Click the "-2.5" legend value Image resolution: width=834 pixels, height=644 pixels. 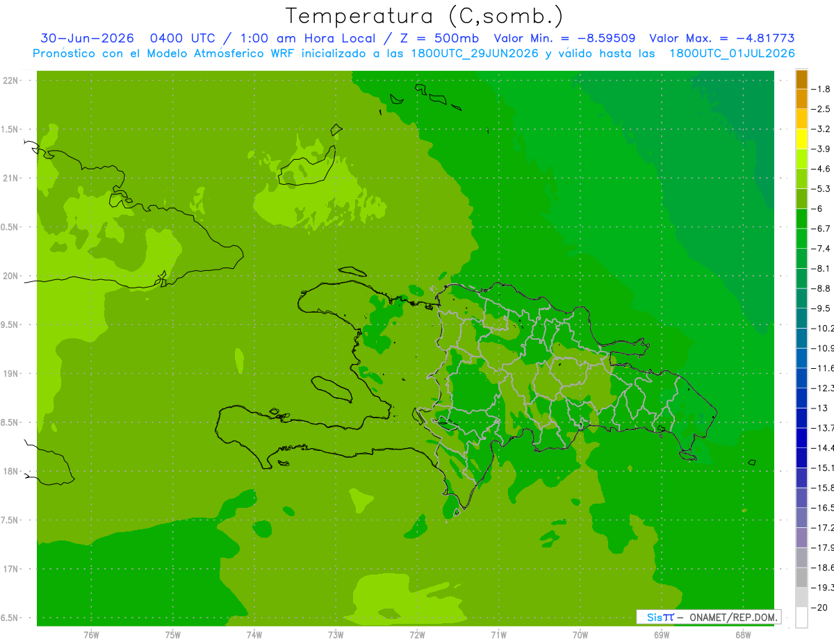(822, 109)
